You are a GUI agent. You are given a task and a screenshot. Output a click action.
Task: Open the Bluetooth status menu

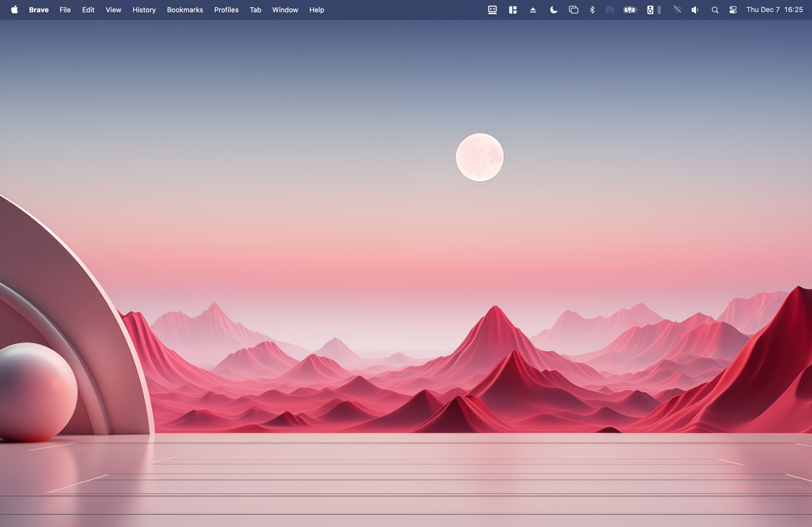(x=592, y=10)
